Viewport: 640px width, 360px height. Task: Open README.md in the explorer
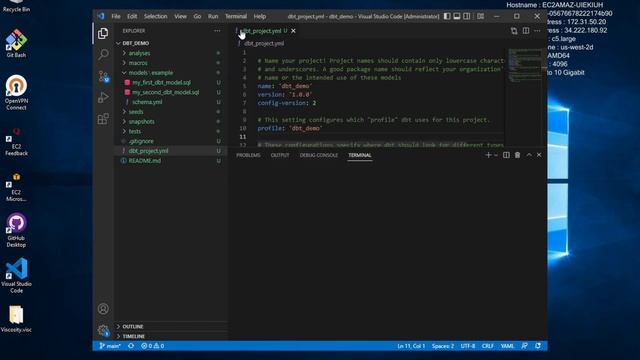[144, 161]
